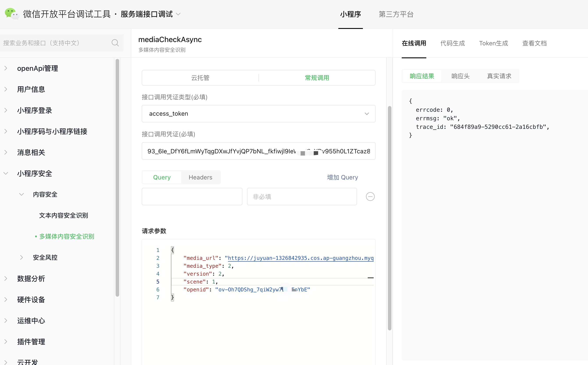Click the 非必填 query value field
Viewport: 588px width, 365px height.
click(302, 197)
